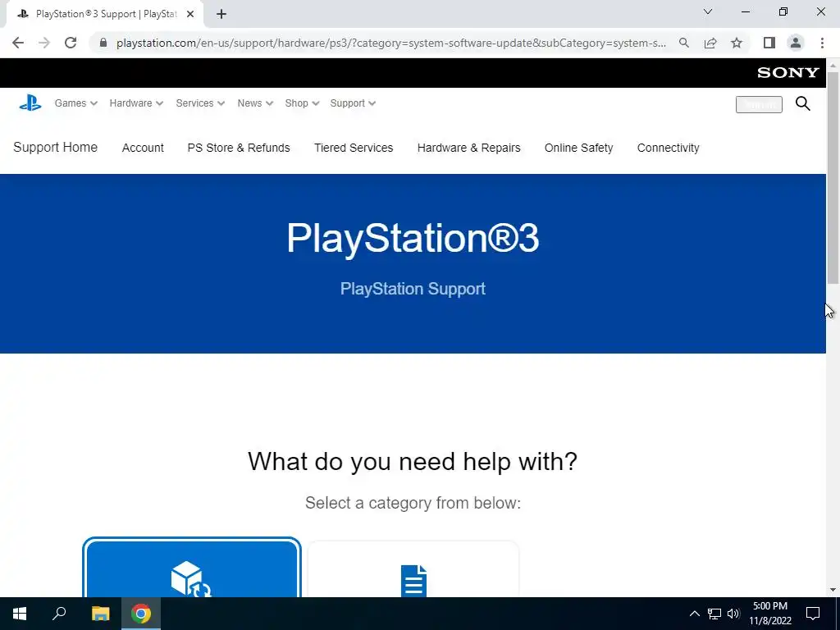Click the padlock site info icon
The image size is (840, 630).
pyautogui.click(x=103, y=43)
